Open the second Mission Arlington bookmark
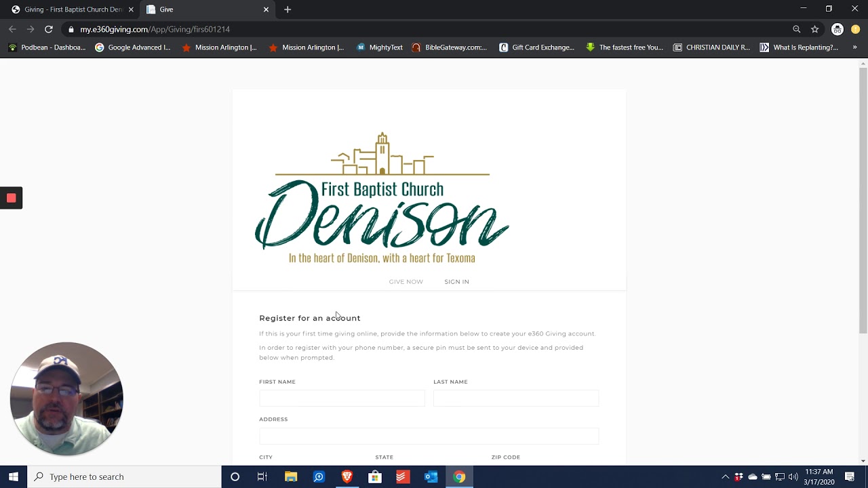868x488 pixels. (x=307, y=47)
